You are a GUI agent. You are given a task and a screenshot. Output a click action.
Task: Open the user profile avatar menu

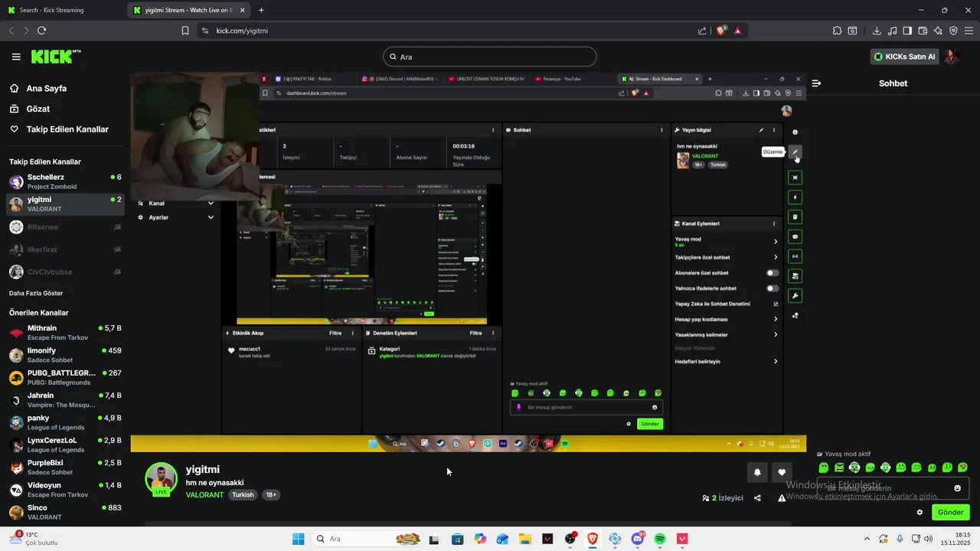(x=951, y=57)
